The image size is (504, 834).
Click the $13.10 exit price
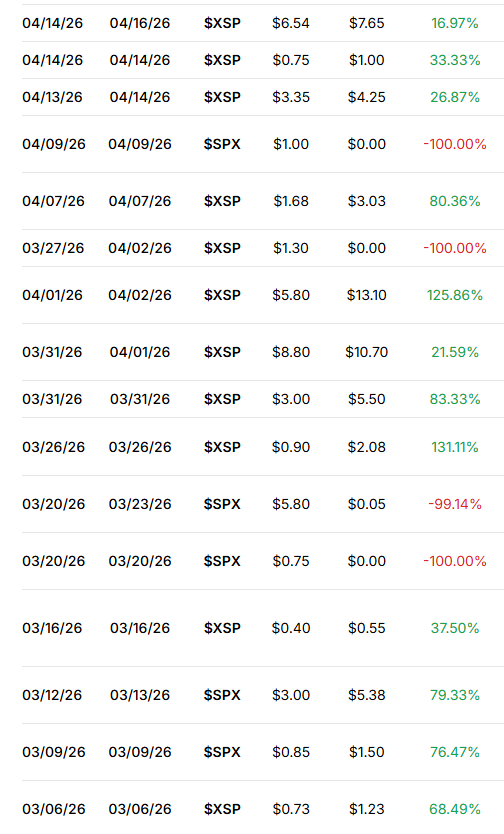(x=366, y=295)
